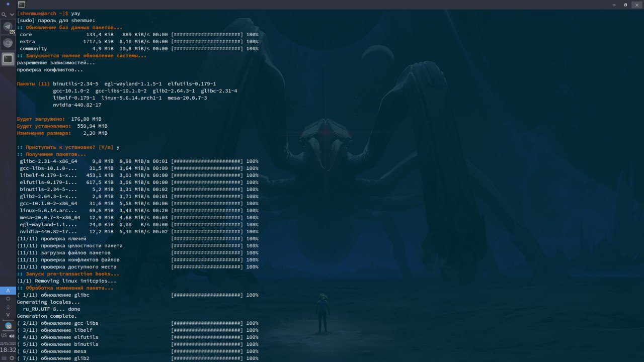
Task: Restore the terminal window size
Action: pyautogui.click(x=625, y=5)
